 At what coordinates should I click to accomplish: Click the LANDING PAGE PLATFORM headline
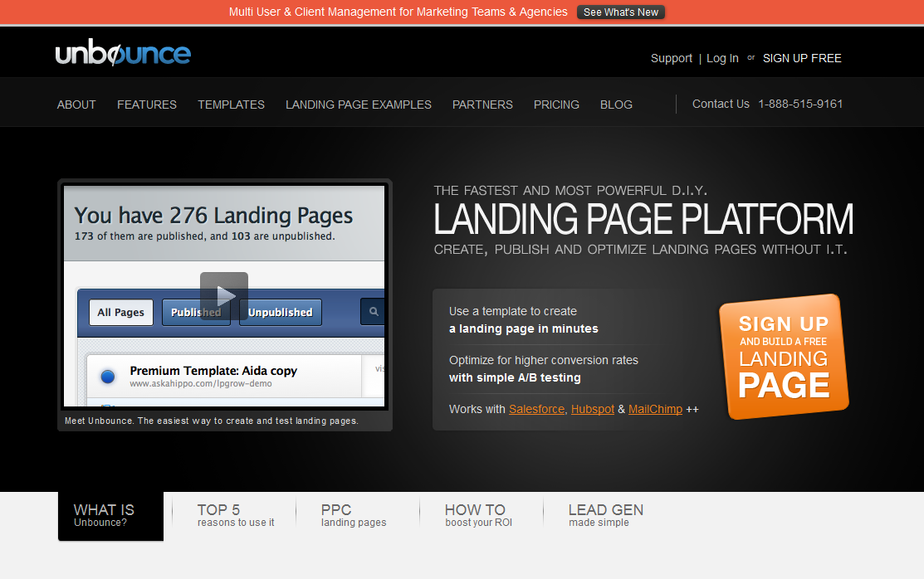coord(643,219)
